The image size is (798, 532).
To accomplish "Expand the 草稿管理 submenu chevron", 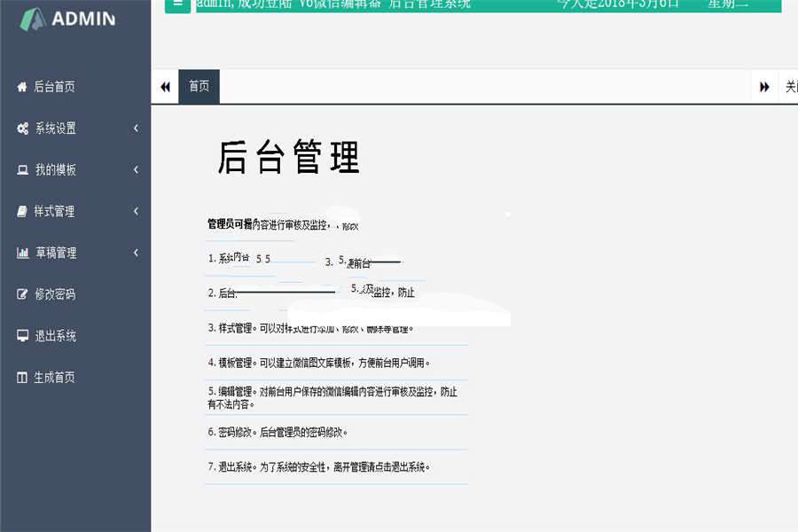I will [x=136, y=253].
